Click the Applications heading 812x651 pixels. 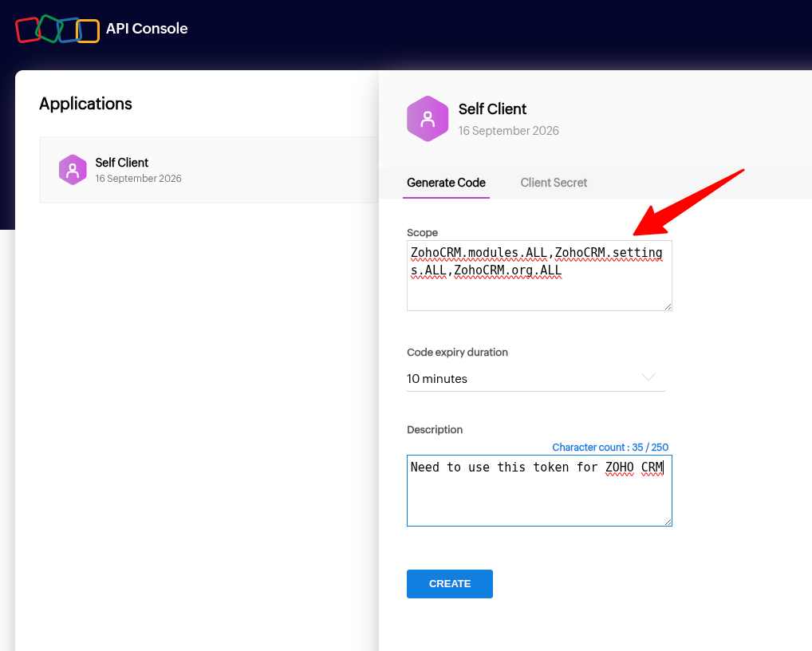[85, 104]
